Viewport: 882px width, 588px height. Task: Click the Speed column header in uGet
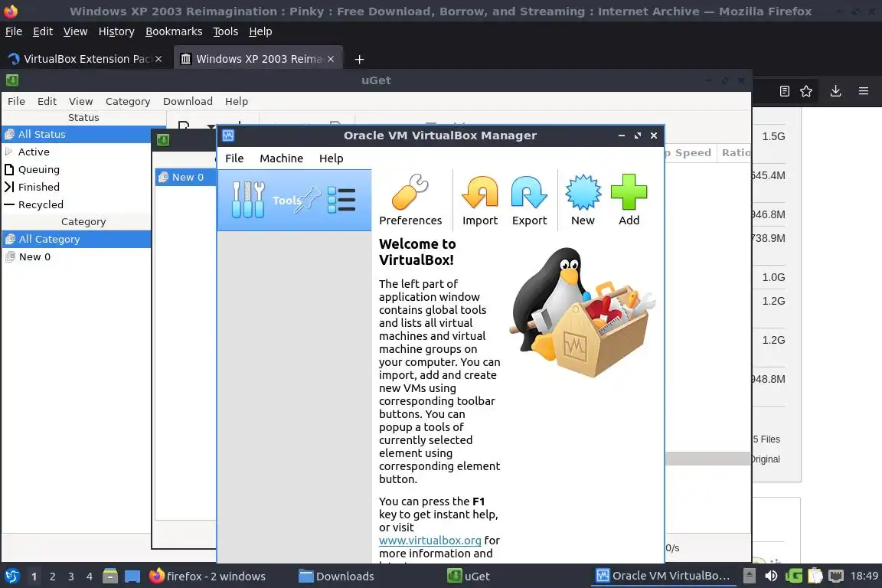coord(690,153)
